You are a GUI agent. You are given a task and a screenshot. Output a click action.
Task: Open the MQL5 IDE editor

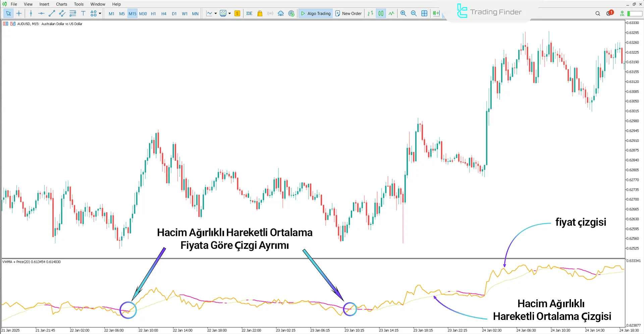[249, 13]
